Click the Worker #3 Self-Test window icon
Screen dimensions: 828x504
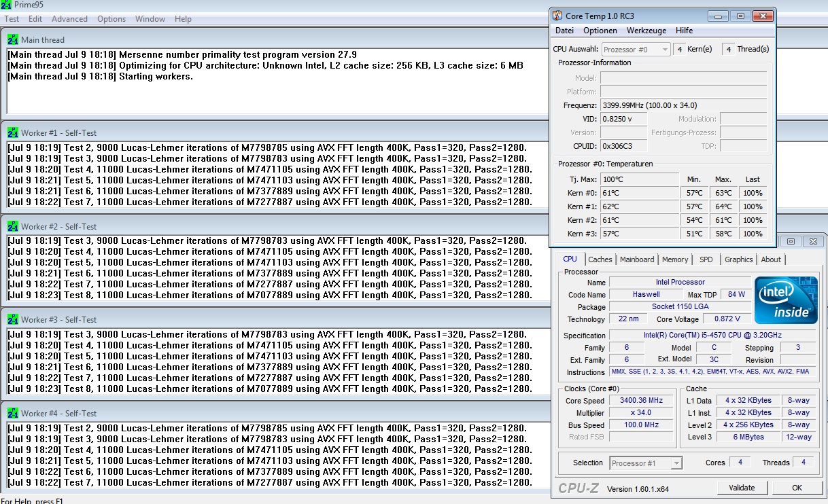click(x=13, y=319)
